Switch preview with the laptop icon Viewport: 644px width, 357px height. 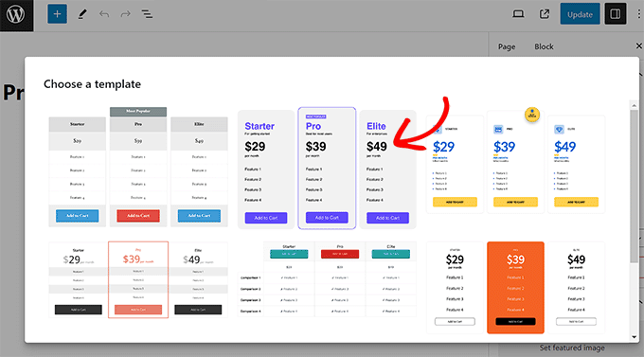click(518, 14)
